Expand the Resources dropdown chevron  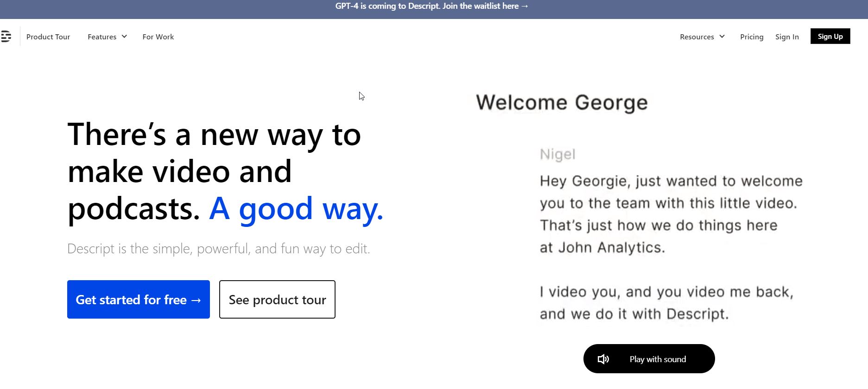click(722, 37)
